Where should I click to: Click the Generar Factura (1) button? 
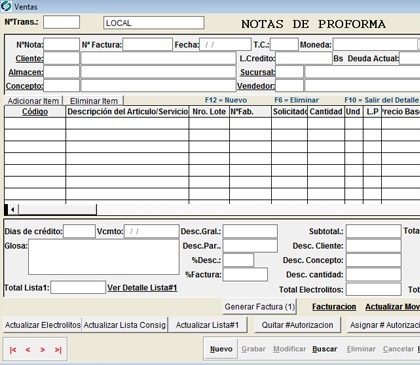click(x=260, y=307)
